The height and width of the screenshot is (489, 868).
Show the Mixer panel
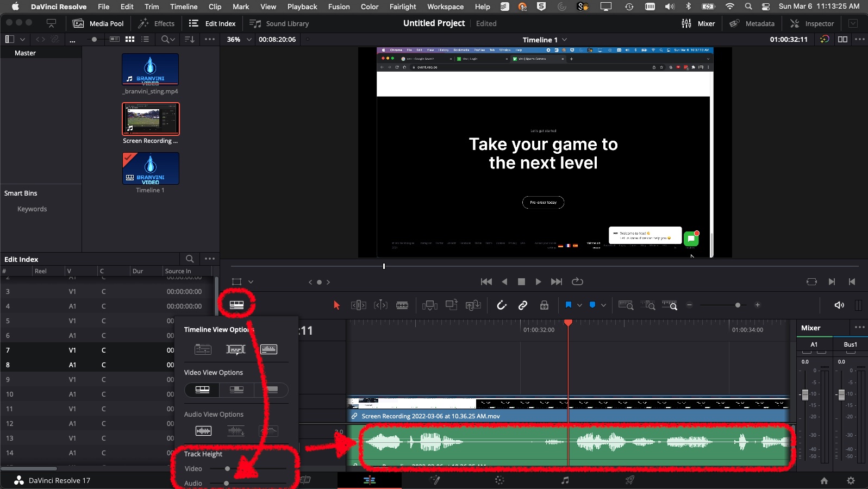(x=698, y=23)
